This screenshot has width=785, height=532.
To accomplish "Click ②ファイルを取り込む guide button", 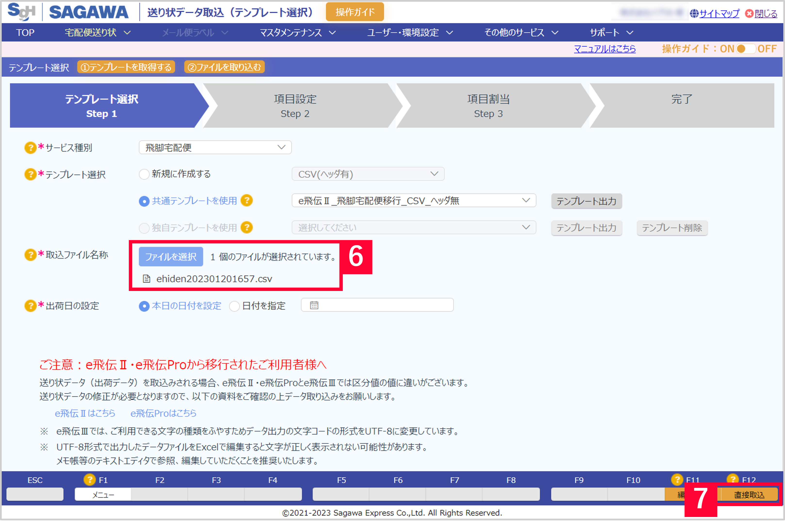I will tap(224, 67).
